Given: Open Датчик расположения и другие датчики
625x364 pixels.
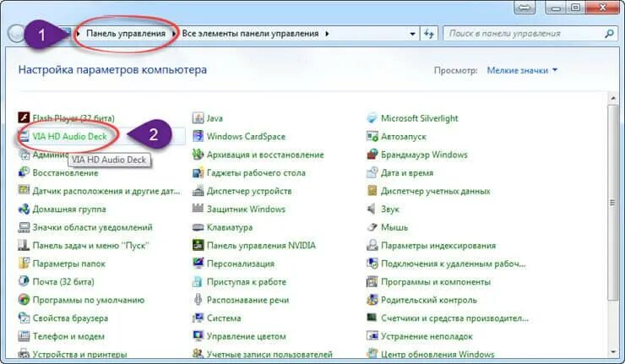Looking at the screenshot, I should point(106,191).
